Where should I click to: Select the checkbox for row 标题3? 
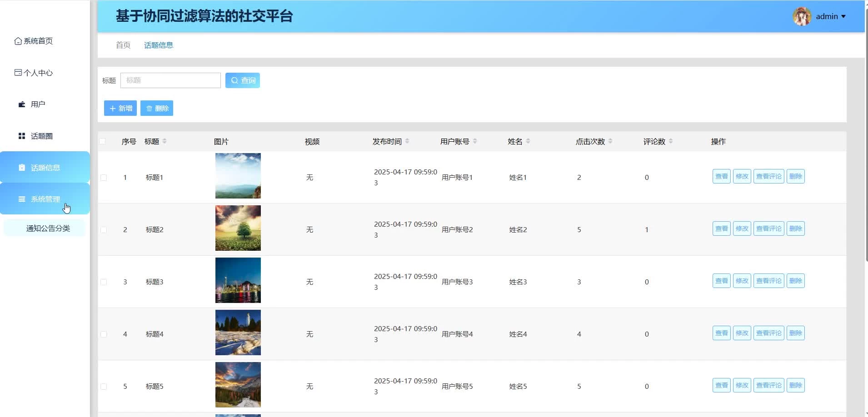[x=104, y=282]
